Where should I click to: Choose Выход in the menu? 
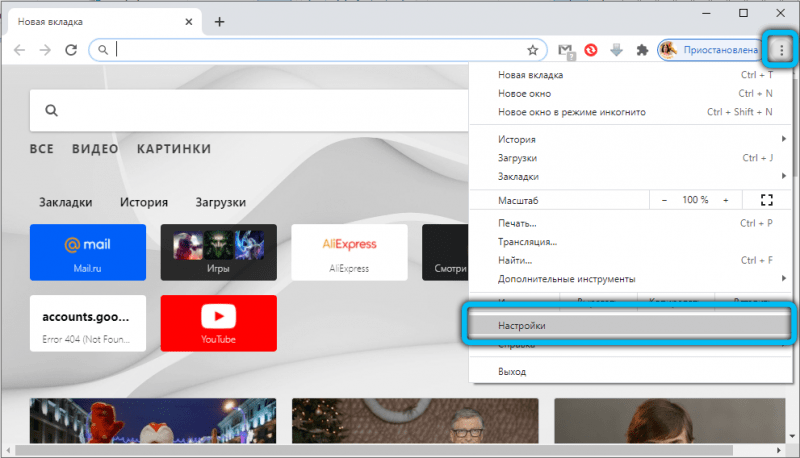click(631, 372)
